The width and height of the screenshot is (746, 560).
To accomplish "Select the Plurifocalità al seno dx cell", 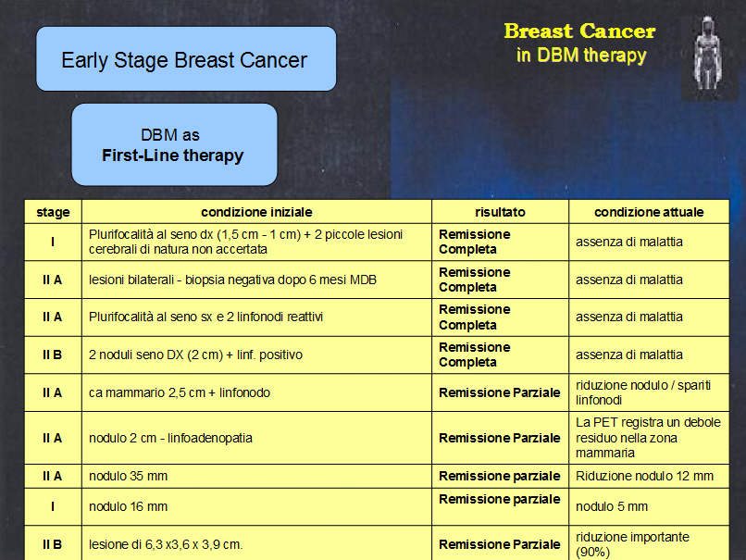I will (x=256, y=242).
